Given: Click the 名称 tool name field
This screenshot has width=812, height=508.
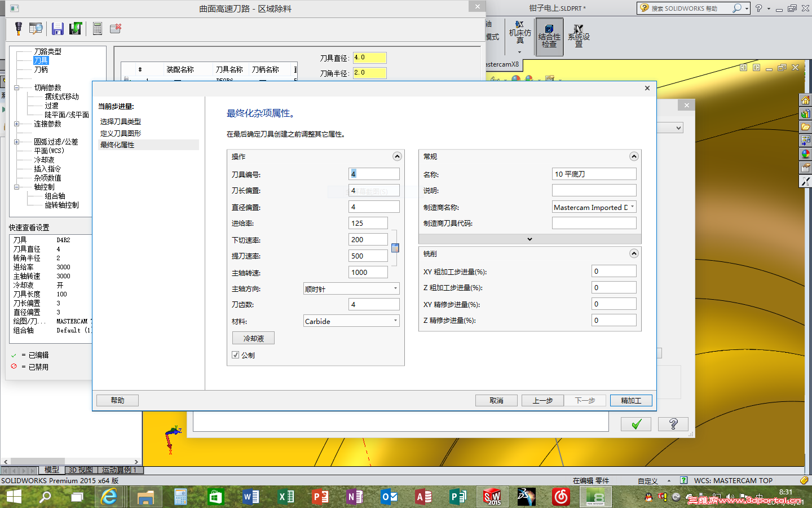Looking at the screenshot, I should (594, 174).
